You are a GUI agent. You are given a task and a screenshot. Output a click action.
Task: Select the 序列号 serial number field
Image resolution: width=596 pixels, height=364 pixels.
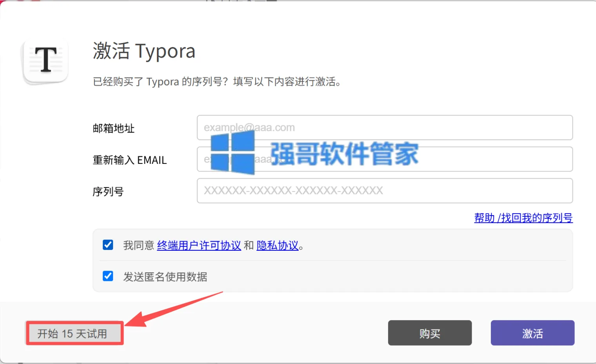pos(385,190)
